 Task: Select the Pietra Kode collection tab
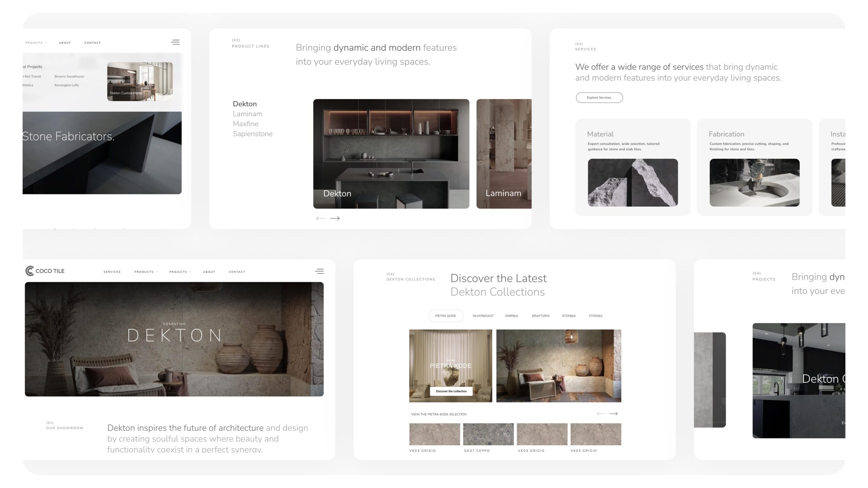(446, 316)
